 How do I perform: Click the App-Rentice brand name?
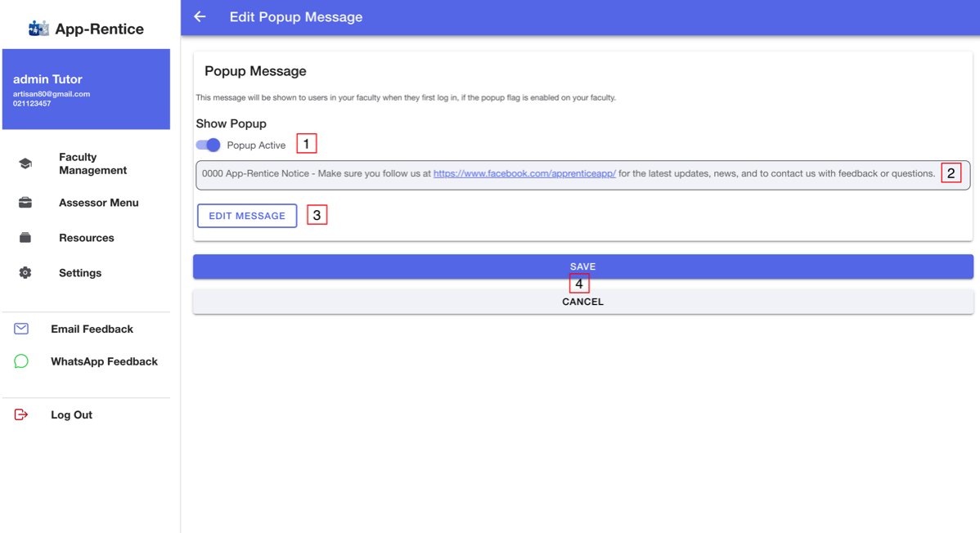[99, 29]
